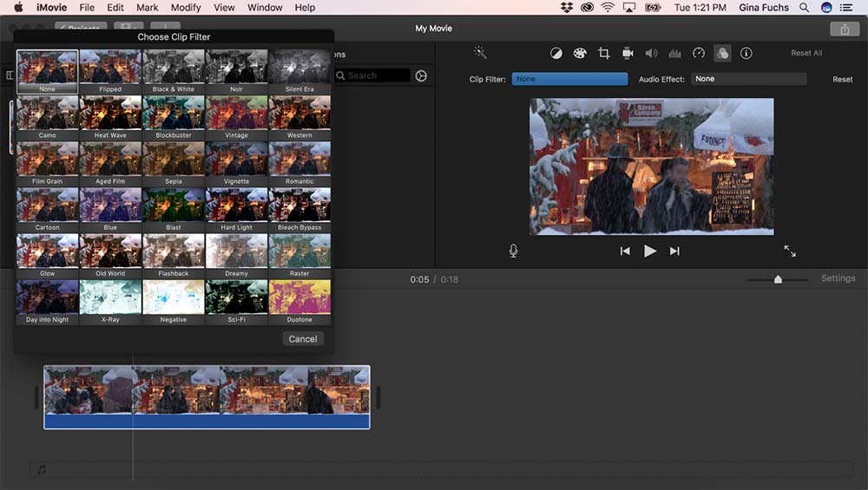Open the View menu
This screenshot has height=490, width=868.
pyautogui.click(x=224, y=7)
